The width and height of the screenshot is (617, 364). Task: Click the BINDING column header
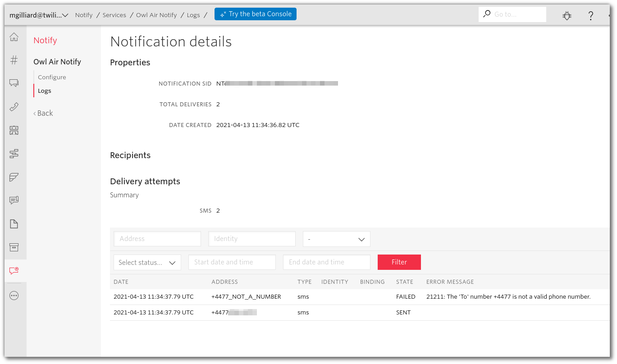coord(372,282)
